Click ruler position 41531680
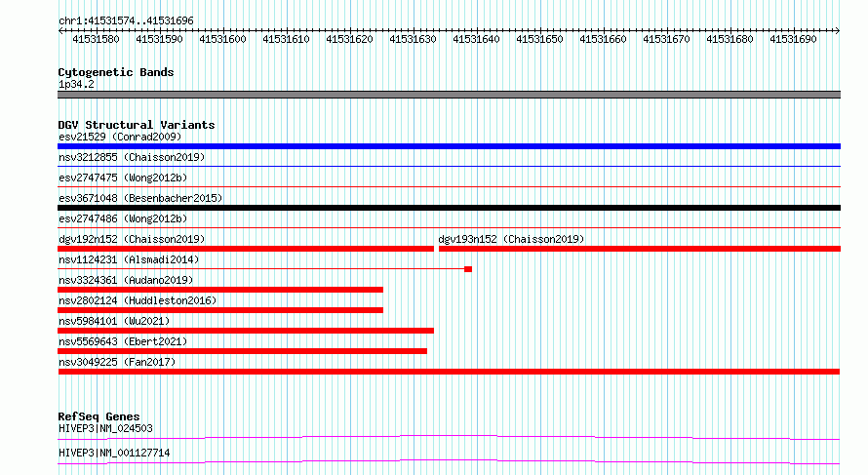 coord(730,39)
